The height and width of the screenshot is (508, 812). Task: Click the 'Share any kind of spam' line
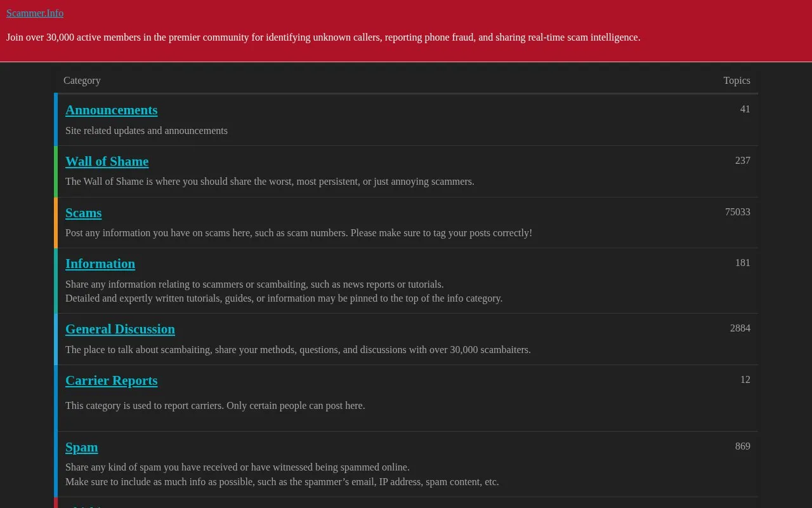(237, 467)
